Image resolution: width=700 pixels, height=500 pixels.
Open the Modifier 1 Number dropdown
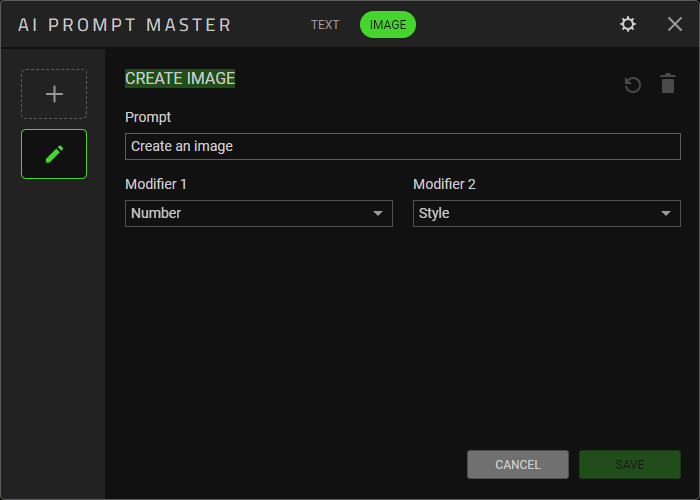tap(259, 213)
